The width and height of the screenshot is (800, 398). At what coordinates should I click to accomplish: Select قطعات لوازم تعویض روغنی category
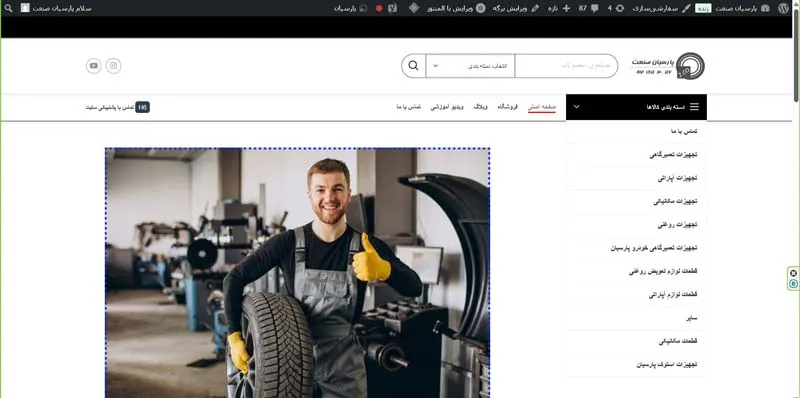coord(663,271)
